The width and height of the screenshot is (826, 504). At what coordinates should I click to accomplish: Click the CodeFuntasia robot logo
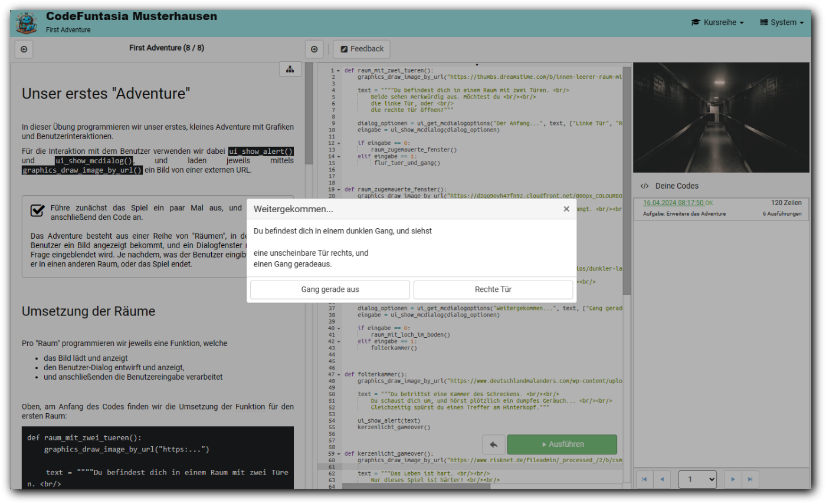pyautogui.click(x=26, y=23)
